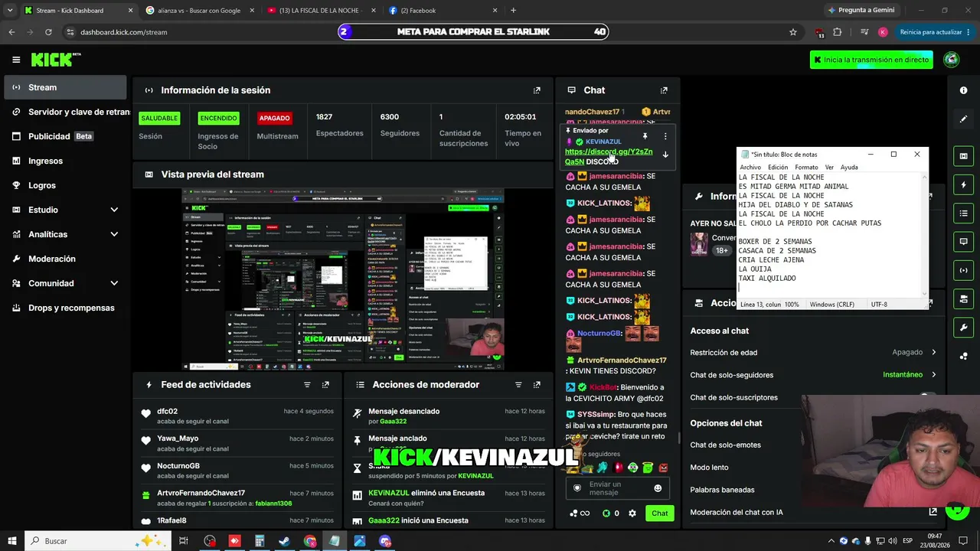Open Drops y recompensas in the sidebar
The height and width of the screenshot is (551, 980).
[65, 308]
